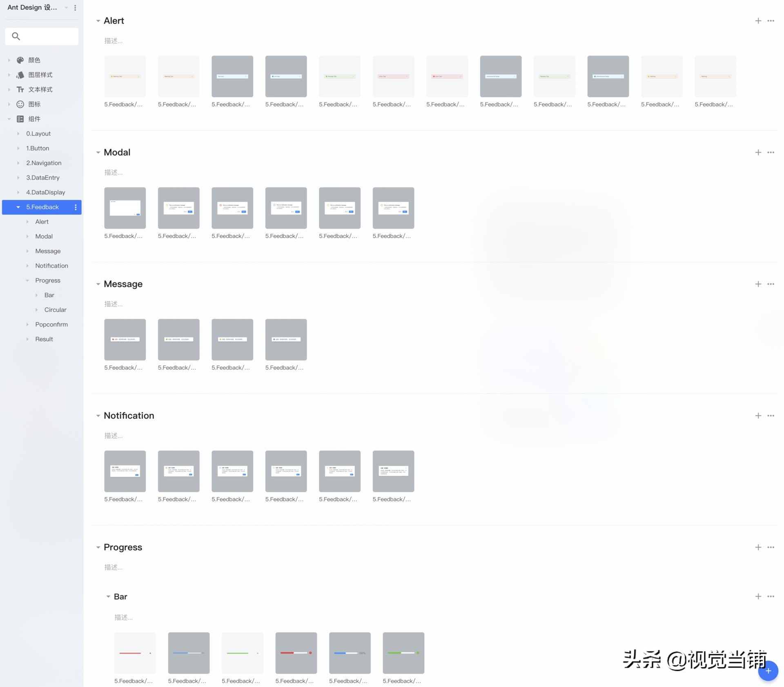This screenshot has height=687, width=784.
Task: Toggle visibility of Alert component group
Action: pos(98,21)
